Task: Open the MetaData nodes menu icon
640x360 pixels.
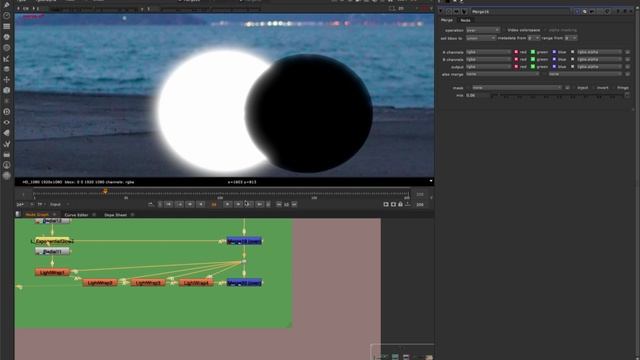Action: coord(7,133)
